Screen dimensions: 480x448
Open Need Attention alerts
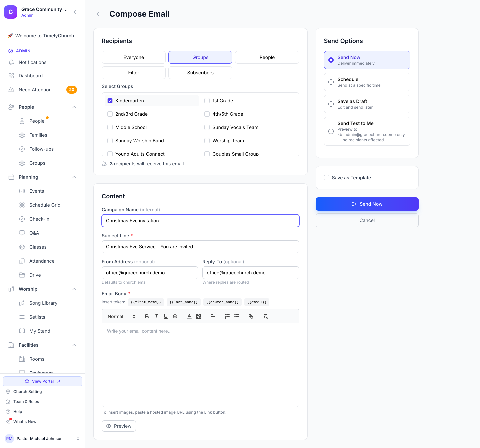click(x=42, y=90)
